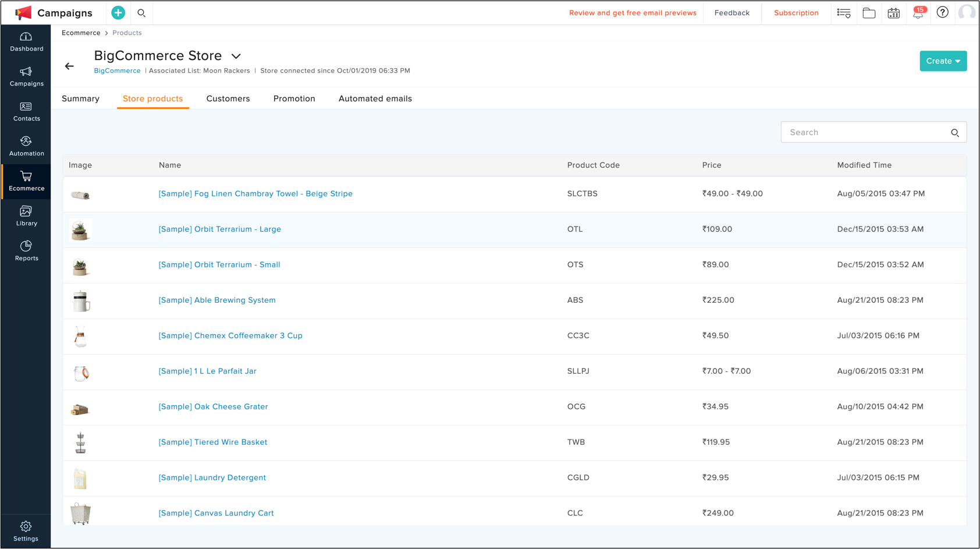Screen dimensions: 980x549
Task: Open Canvas Laundry Cart product
Action: (216, 513)
